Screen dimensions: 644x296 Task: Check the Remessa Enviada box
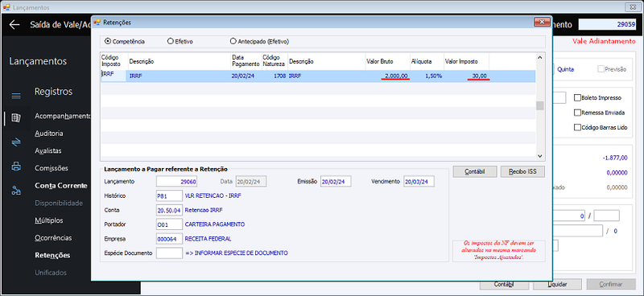577,113
